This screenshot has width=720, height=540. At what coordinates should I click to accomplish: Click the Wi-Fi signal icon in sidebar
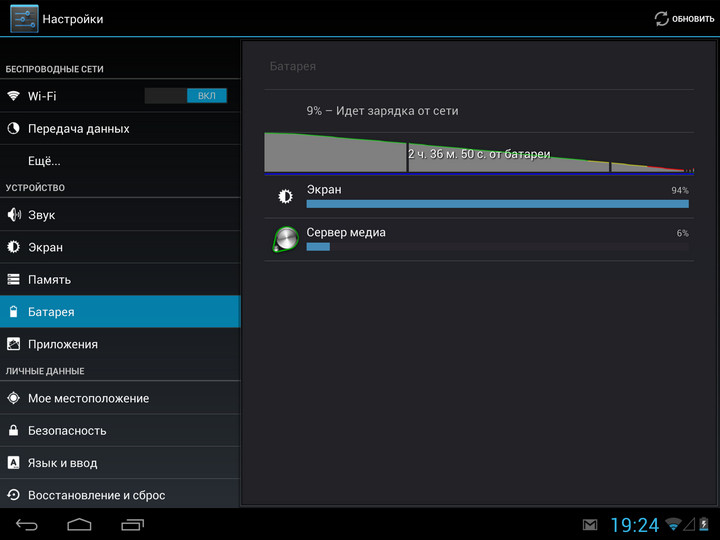click(13, 96)
